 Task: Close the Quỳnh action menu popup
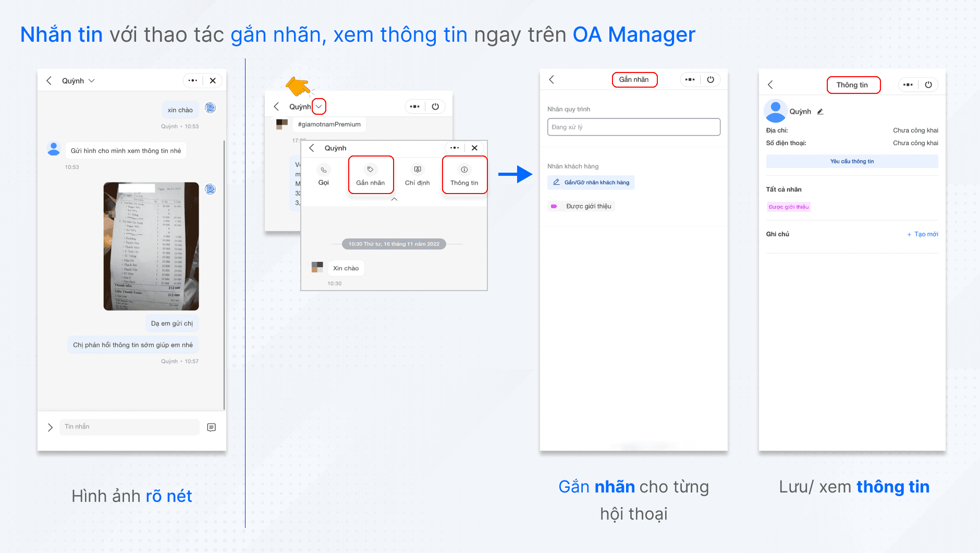click(474, 148)
